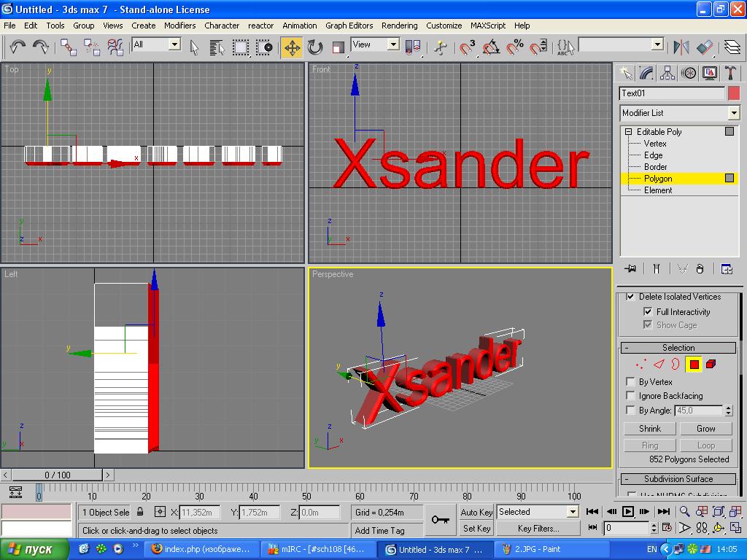Viewport: 747px width, 560px height.
Task: Click the Auto Key button
Action: click(x=476, y=512)
